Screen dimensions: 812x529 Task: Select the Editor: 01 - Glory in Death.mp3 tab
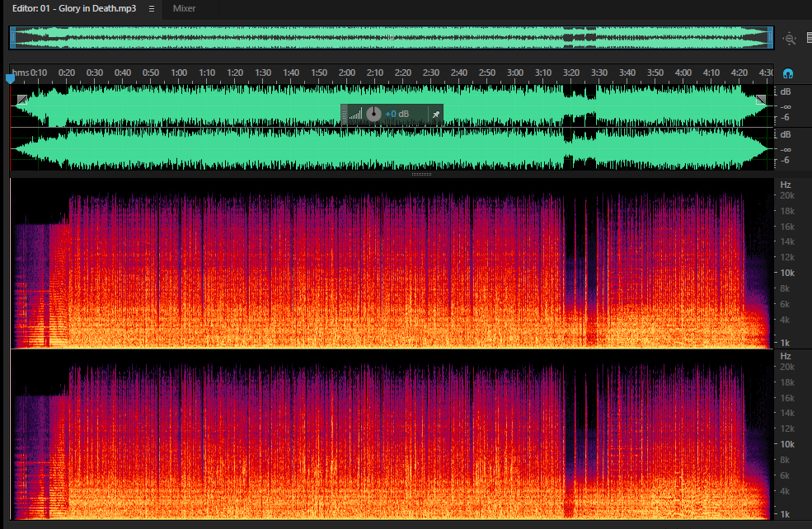tap(74, 8)
